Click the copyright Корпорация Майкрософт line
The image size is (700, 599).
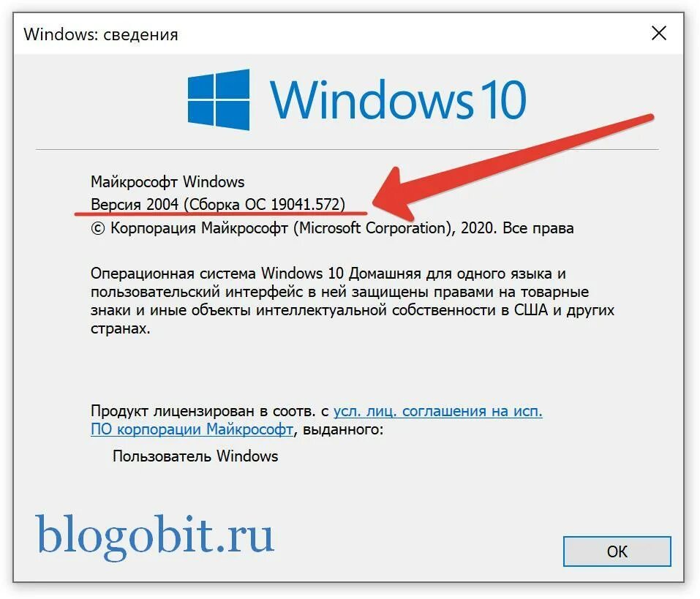pos(332,227)
